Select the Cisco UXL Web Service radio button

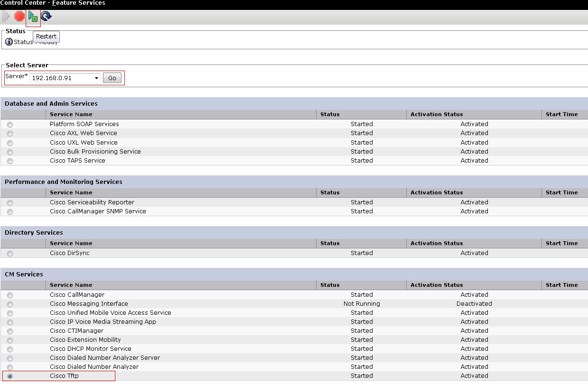[x=10, y=143]
